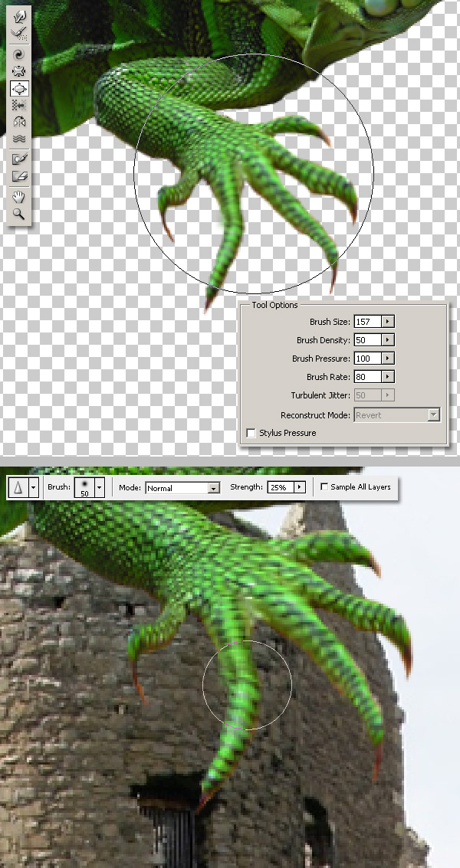Select the Zoom tool
This screenshot has width=460, height=868.
pyautogui.click(x=19, y=214)
